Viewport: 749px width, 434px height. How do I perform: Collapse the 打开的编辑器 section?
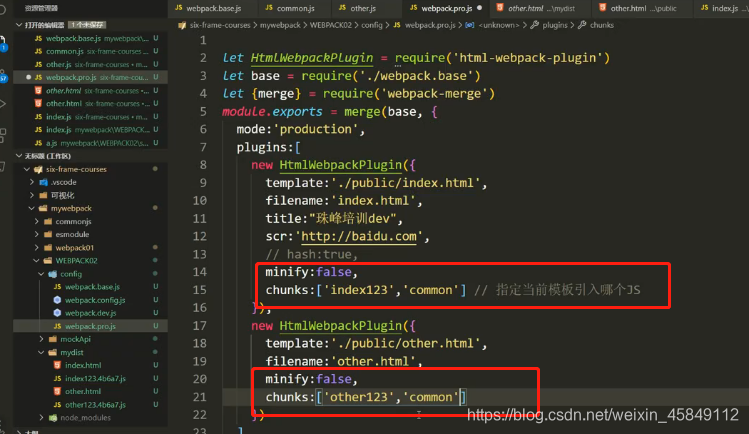click(x=19, y=25)
